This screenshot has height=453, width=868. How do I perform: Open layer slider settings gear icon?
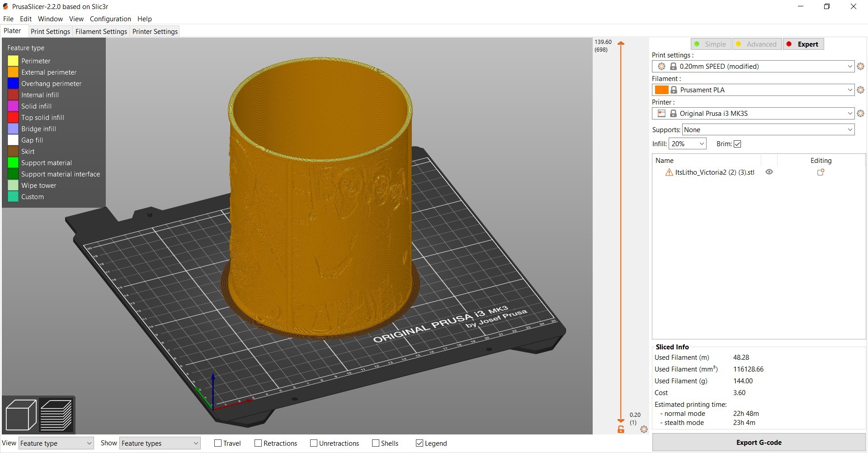click(644, 429)
